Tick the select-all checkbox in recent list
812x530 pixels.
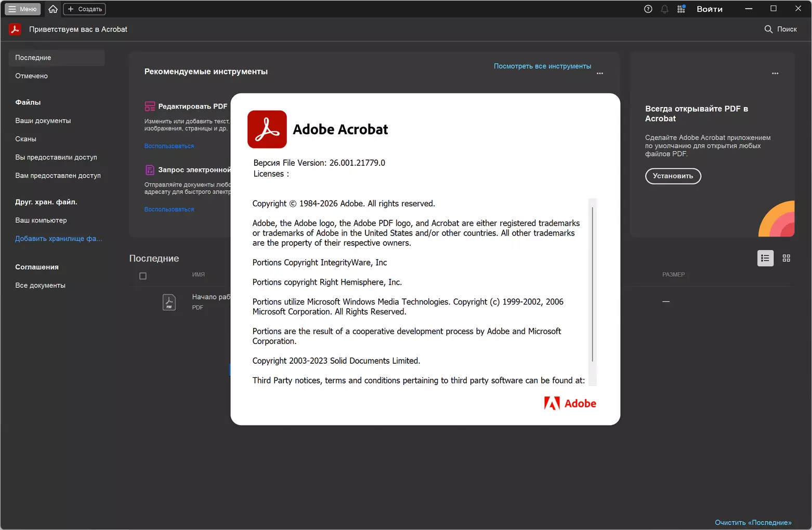[143, 276]
